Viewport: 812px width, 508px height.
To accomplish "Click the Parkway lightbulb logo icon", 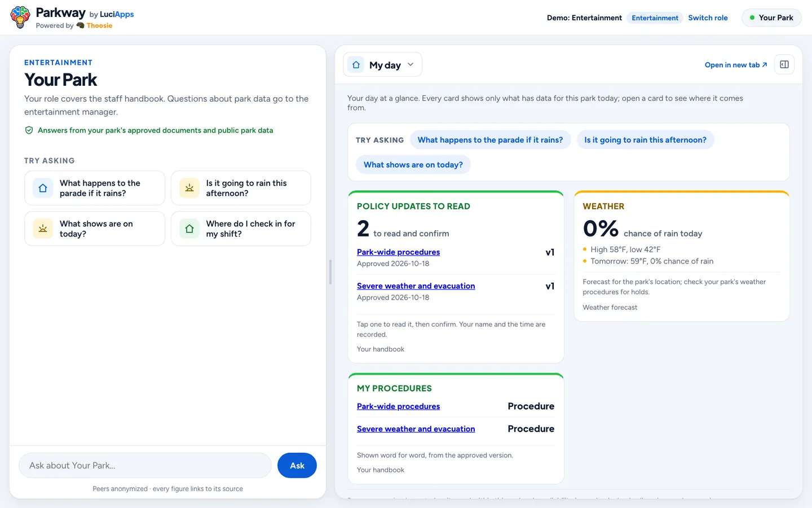I will pos(20,17).
